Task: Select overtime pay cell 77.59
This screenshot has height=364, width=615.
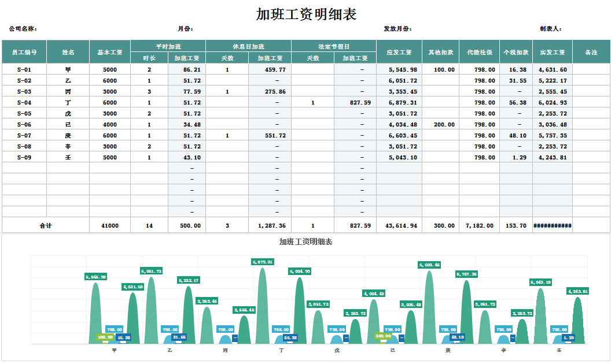Action: [187, 91]
